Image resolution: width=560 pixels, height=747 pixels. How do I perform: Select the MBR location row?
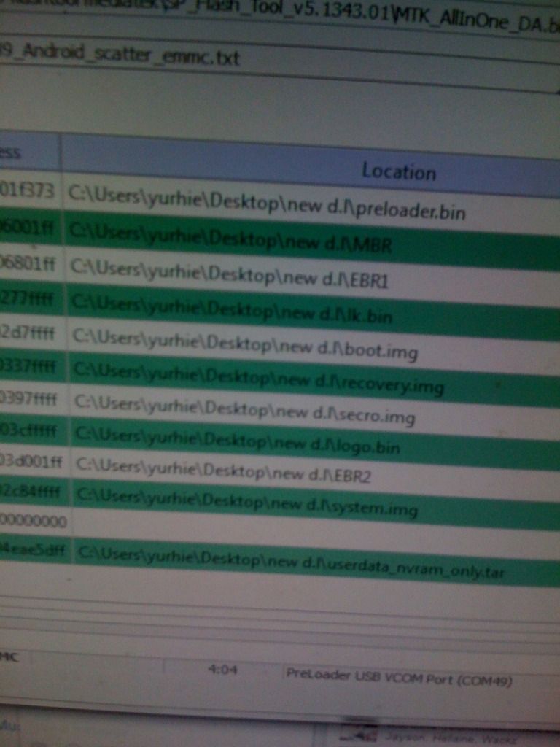[x=232, y=239]
